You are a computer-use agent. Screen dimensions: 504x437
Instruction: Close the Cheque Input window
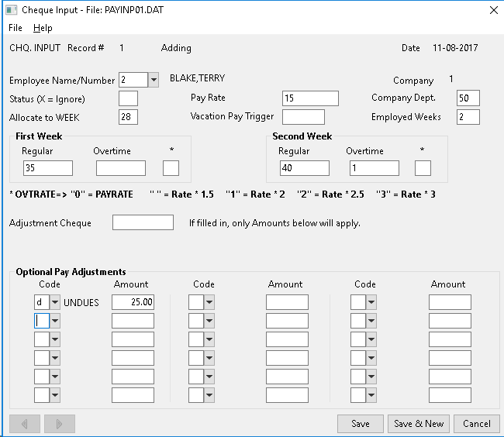(x=494, y=10)
